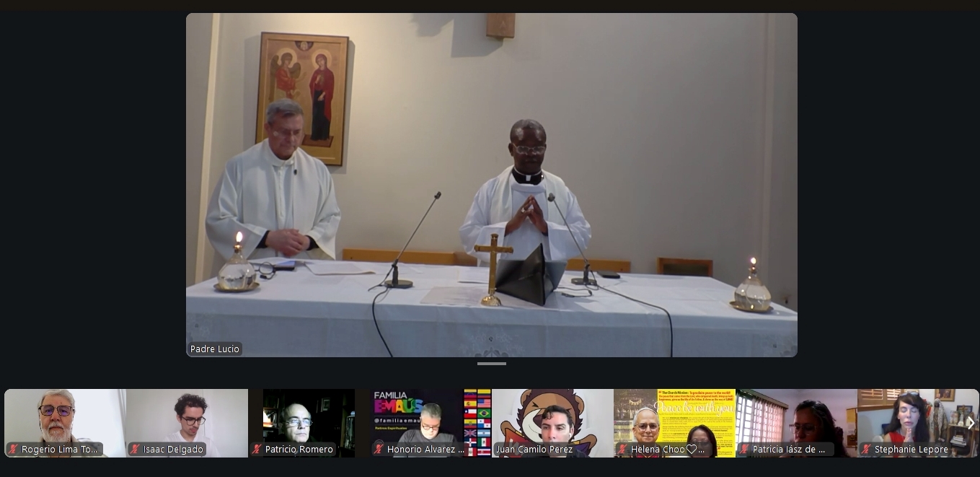Click muted mic icon beside Patricia Iász
The image size is (980, 477).
pyautogui.click(x=744, y=450)
